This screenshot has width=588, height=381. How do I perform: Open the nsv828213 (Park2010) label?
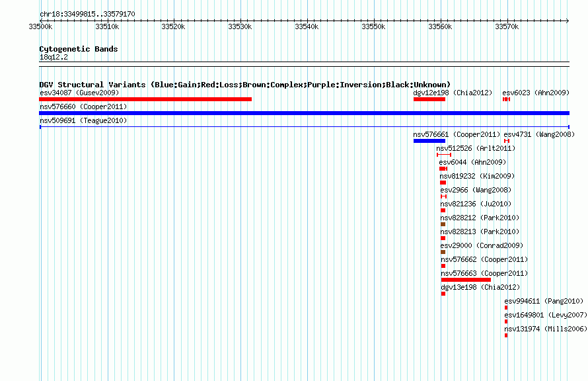(x=480, y=232)
